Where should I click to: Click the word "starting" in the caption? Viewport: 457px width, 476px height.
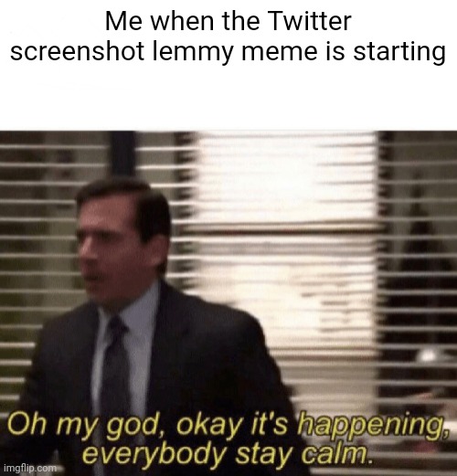click(399, 51)
